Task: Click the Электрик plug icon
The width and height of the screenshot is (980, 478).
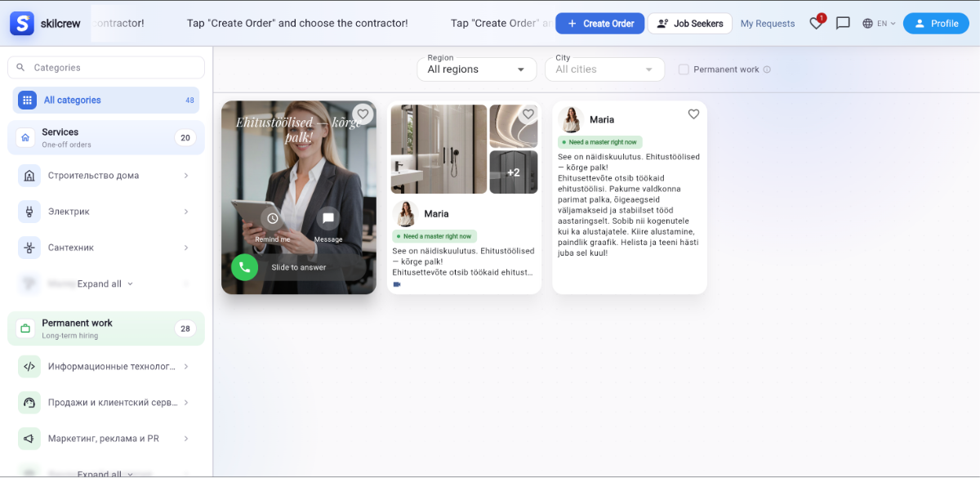Action: (x=29, y=212)
